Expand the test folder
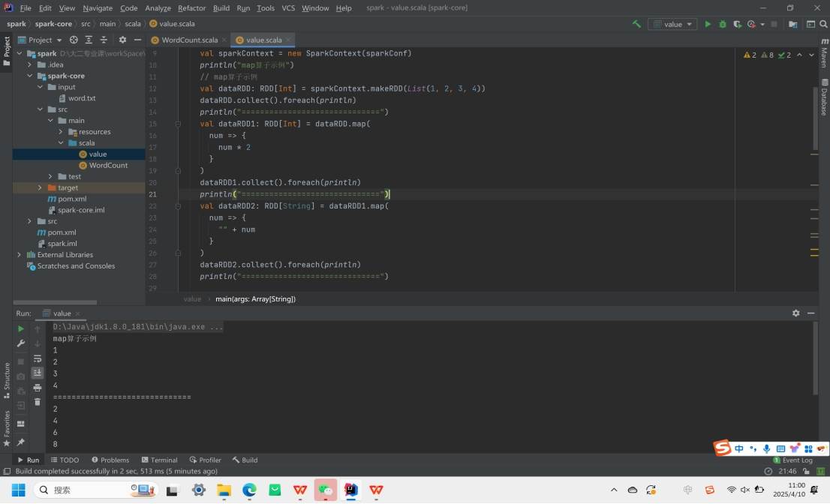The image size is (830, 504). click(50, 176)
